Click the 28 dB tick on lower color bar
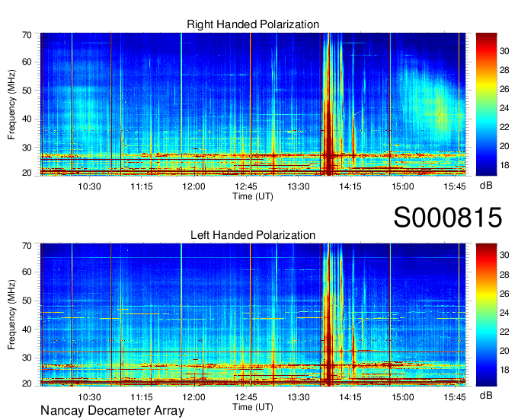 pyautogui.click(x=504, y=275)
